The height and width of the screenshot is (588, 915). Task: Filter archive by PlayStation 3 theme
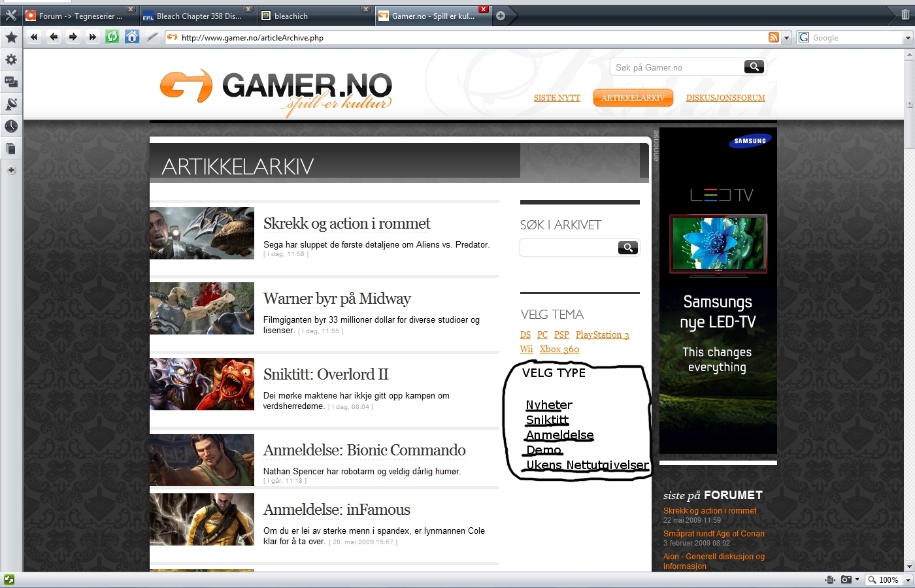(x=602, y=335)
